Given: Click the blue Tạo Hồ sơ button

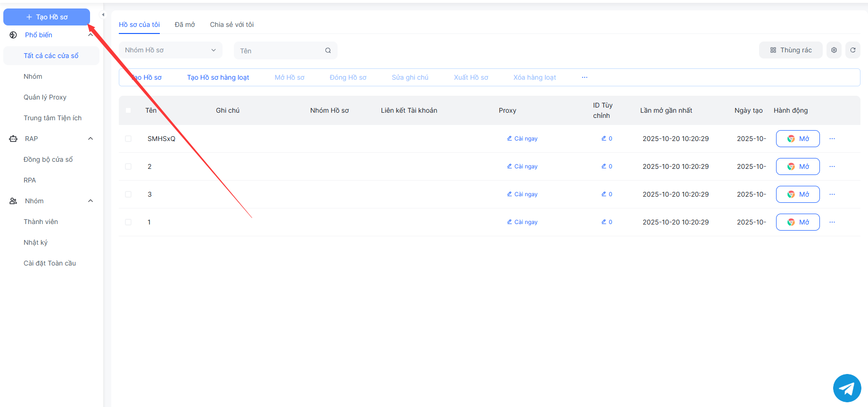Looking at the screenshot, I should [47, 17].
